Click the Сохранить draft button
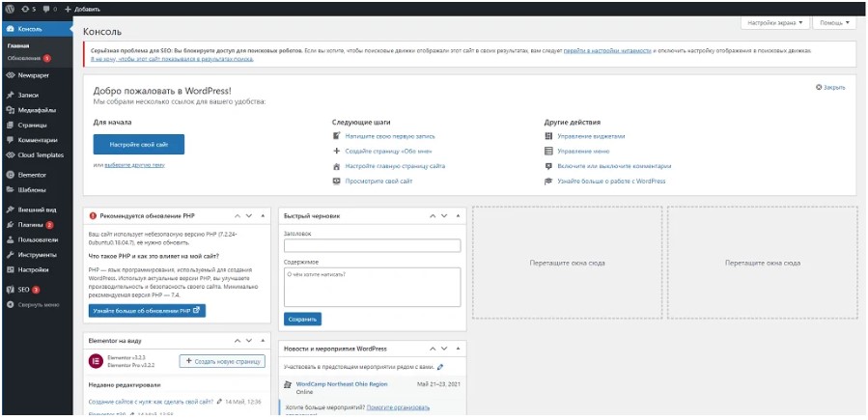 click(303, 320)
